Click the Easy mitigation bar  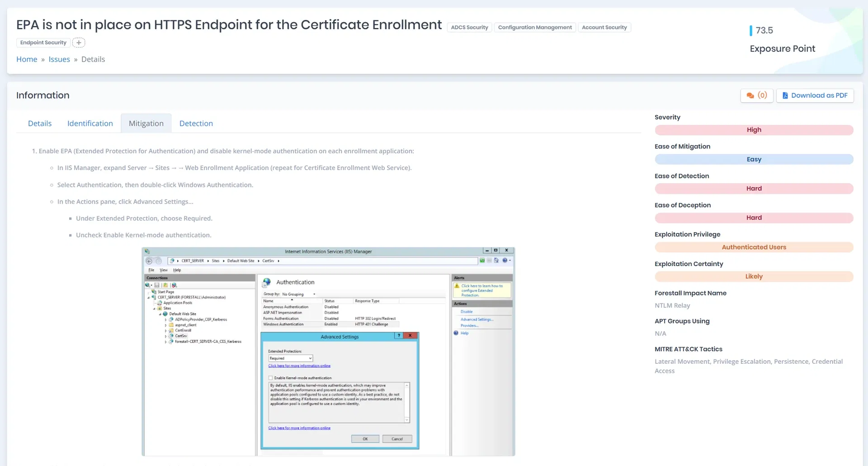pos(754,159)
